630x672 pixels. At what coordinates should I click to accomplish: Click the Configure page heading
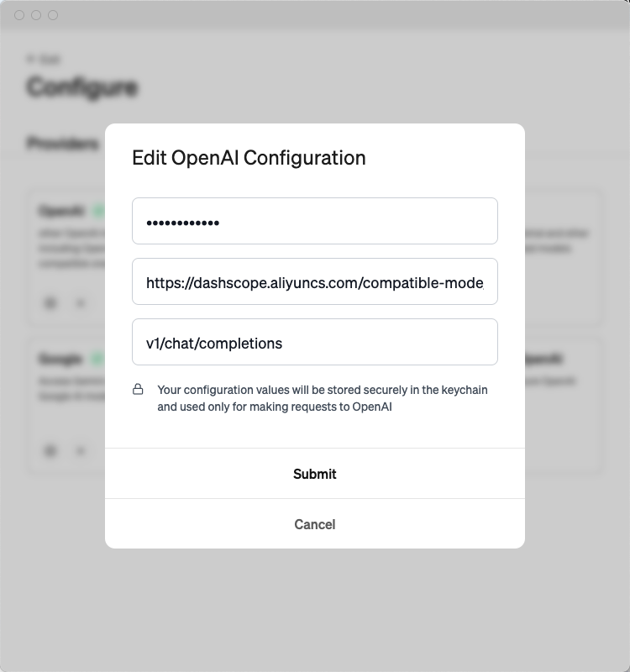point(82,87)
